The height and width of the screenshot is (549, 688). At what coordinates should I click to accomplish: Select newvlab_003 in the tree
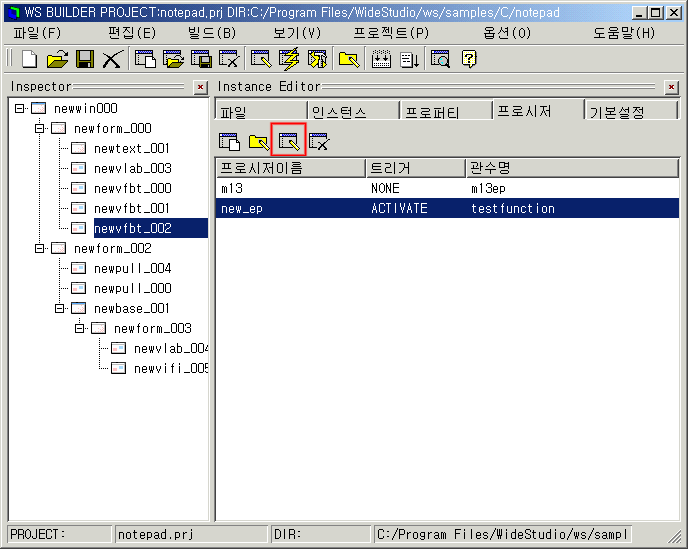[133, 168]
